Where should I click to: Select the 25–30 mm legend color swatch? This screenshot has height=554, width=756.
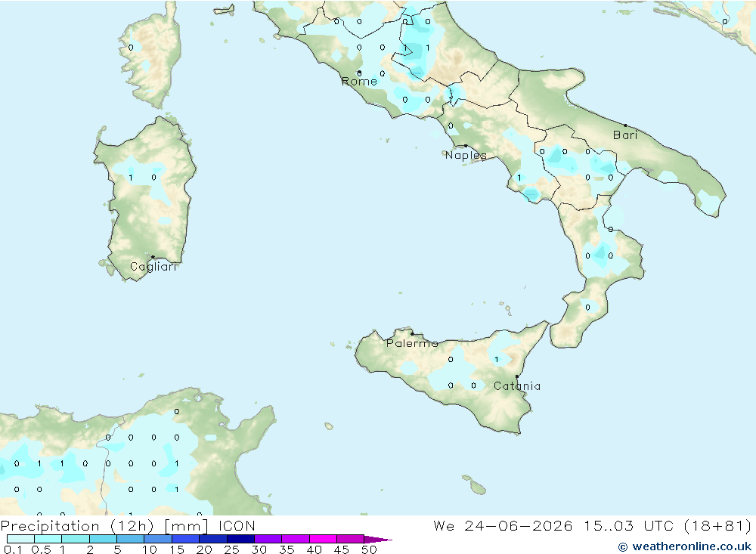pyautogui.click(x=240, y=539)
